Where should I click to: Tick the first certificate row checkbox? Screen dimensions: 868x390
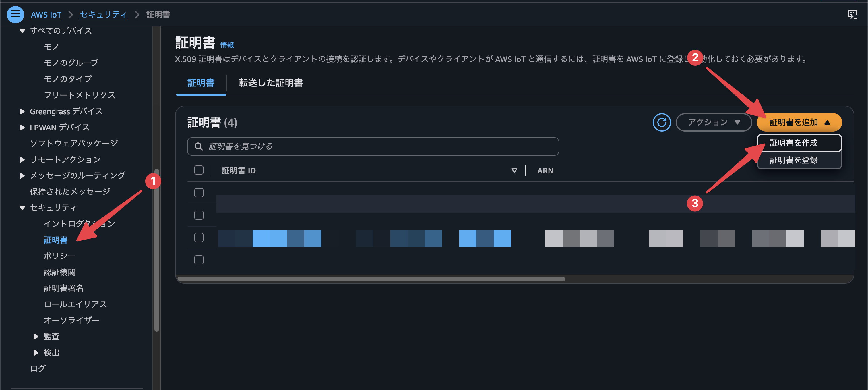pos(199,193)
